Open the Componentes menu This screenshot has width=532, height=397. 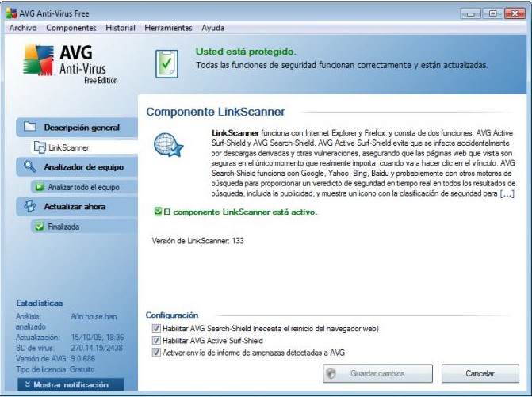tap(71, 28)
